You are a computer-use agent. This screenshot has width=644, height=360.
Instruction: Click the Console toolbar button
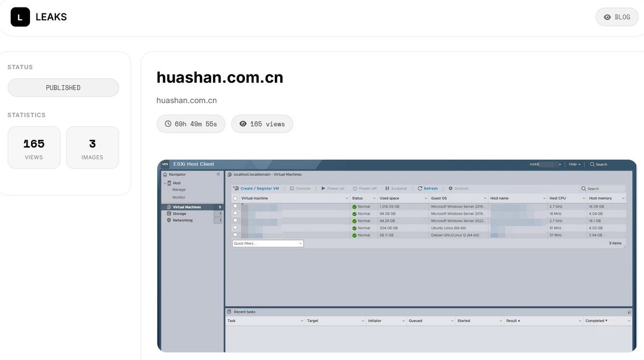300,188
